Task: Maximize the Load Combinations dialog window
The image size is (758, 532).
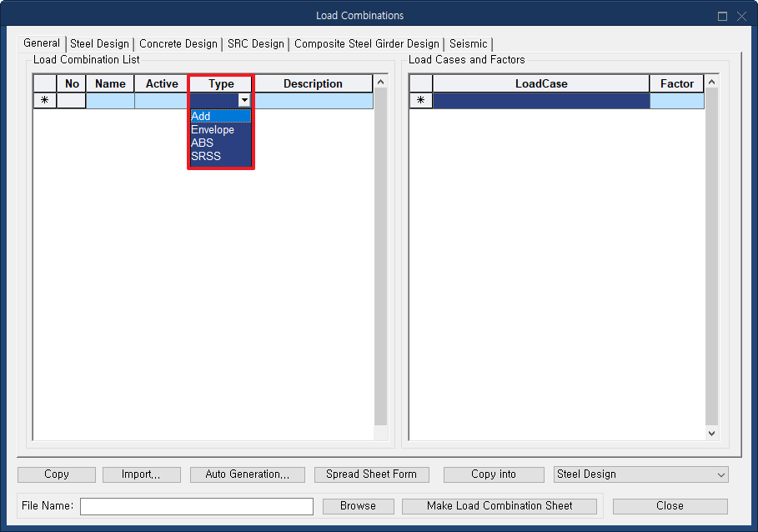Action: pyautogui.click(x=722, y=16)
